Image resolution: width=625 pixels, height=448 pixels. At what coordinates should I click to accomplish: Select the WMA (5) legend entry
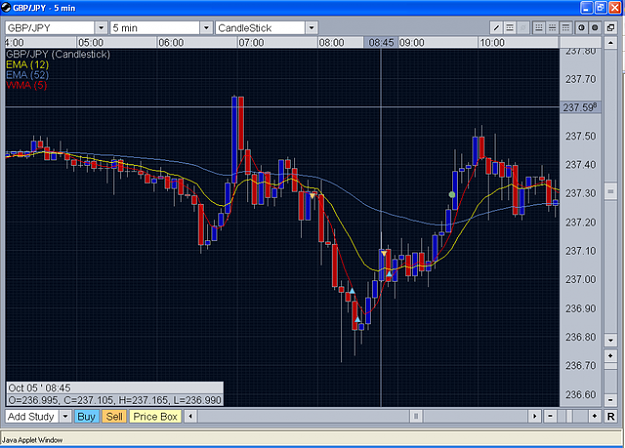[27, 85]
